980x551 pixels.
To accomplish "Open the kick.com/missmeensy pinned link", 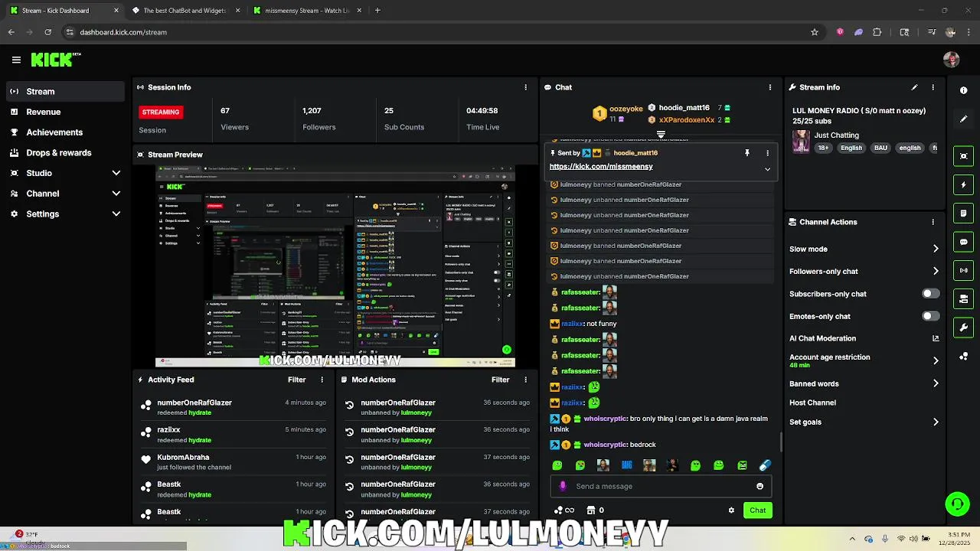I will 601,166.
